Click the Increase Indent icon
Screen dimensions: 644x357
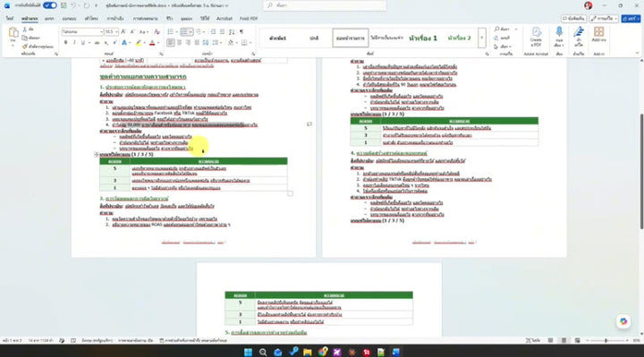click(222, 31)
